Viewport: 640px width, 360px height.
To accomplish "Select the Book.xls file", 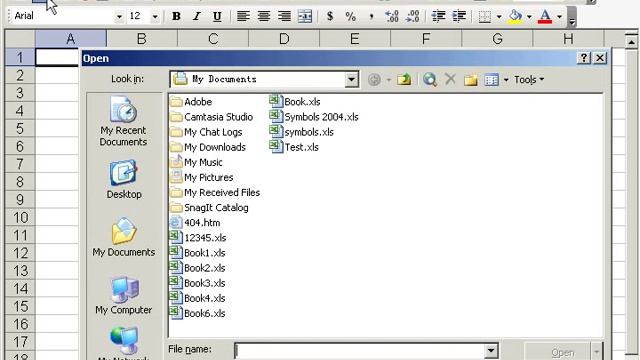I will point(295,102).
